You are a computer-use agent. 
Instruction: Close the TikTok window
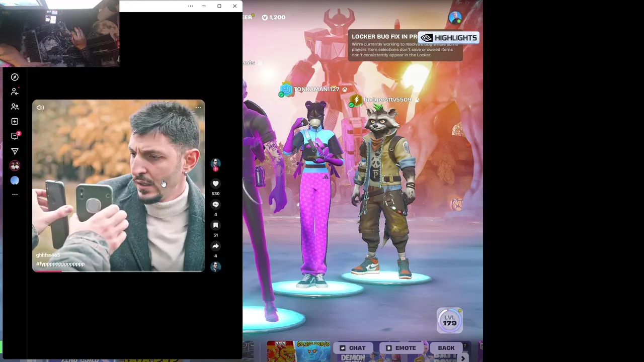[234, 6]
